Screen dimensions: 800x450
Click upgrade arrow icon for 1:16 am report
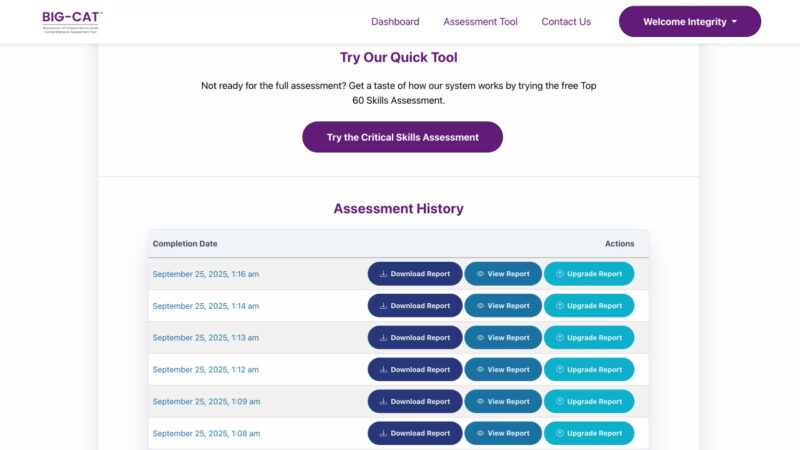tap(560, 274)
